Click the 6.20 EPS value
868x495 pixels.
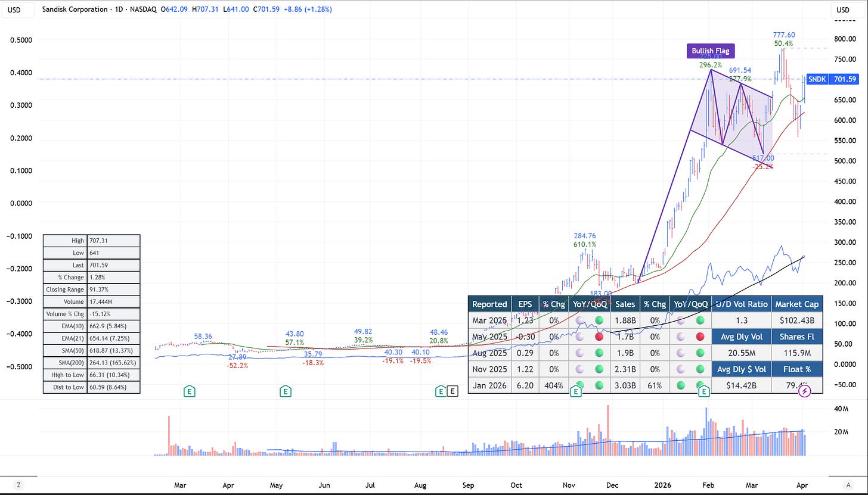pyautogui.click(x=525, y=385)
